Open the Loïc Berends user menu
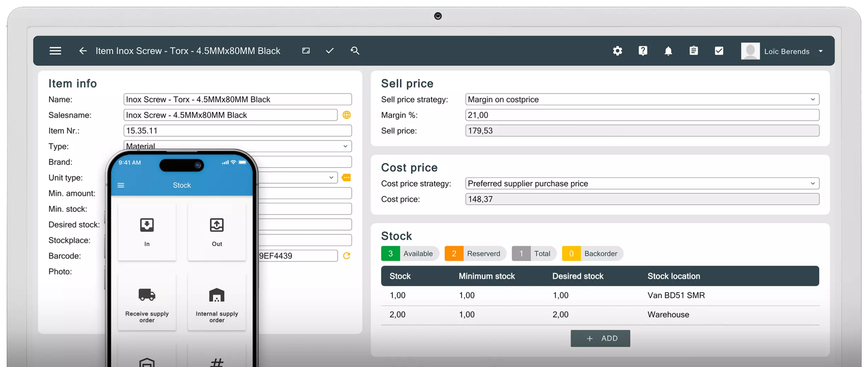This screenshot has height=367, width=868. 782,51
